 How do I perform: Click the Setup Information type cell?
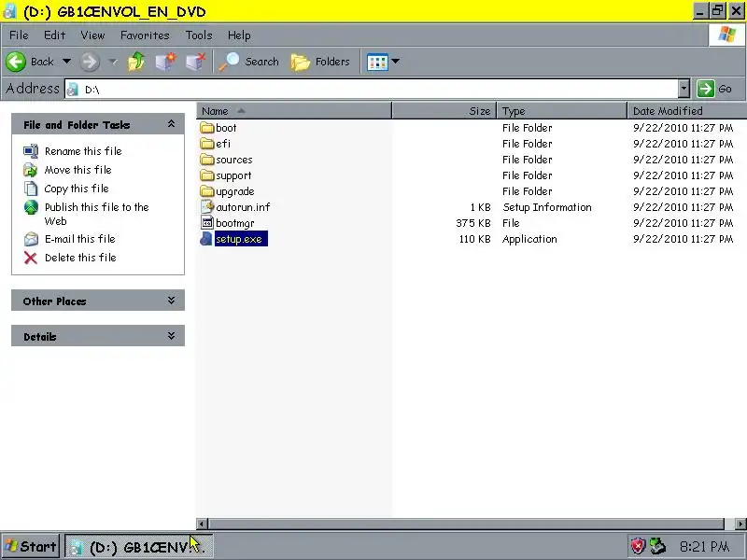pos(547,207)
